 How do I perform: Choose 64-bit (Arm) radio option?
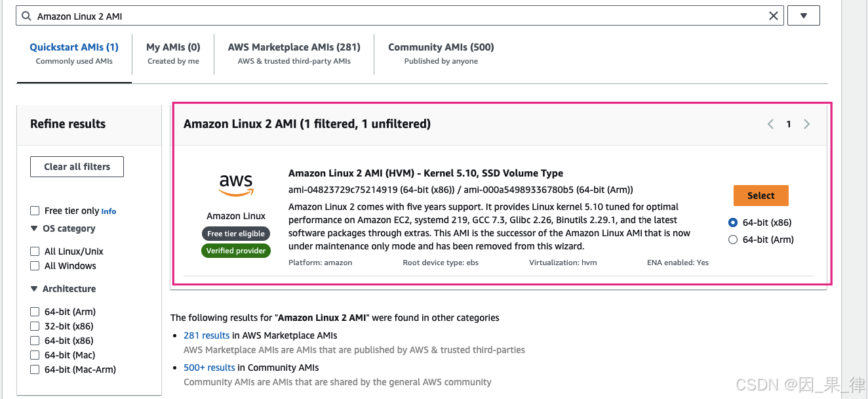[x=733, y=240]
